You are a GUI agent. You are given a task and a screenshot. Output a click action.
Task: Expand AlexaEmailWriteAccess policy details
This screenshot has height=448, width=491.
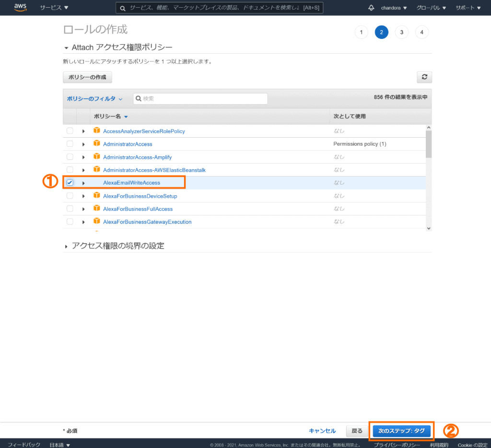tap(83, 183)
